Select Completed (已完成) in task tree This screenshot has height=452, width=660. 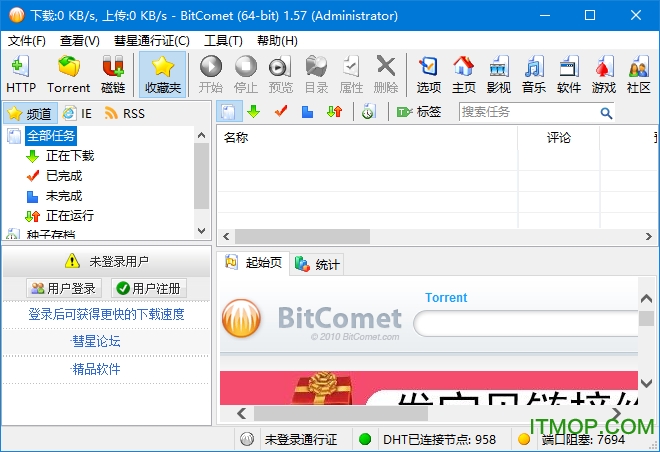click(x=64, y=175)
